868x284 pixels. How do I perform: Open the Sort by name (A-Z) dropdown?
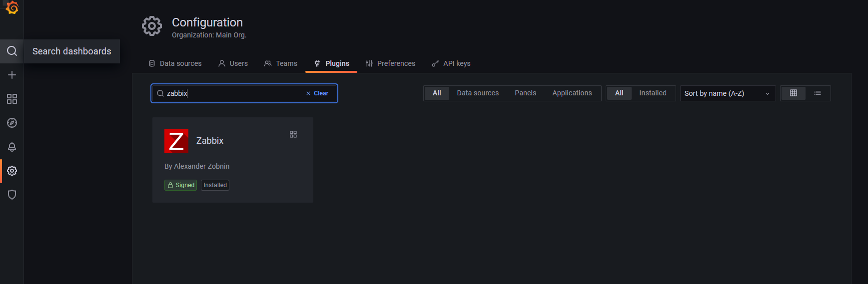pos(728,93)
